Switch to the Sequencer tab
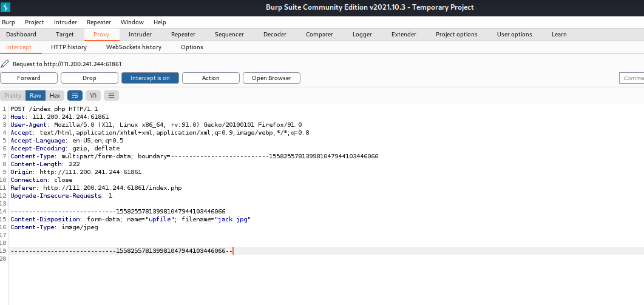The width and height of the screenshot is (644, 305). pyautogui.click(x=229, y=35)
